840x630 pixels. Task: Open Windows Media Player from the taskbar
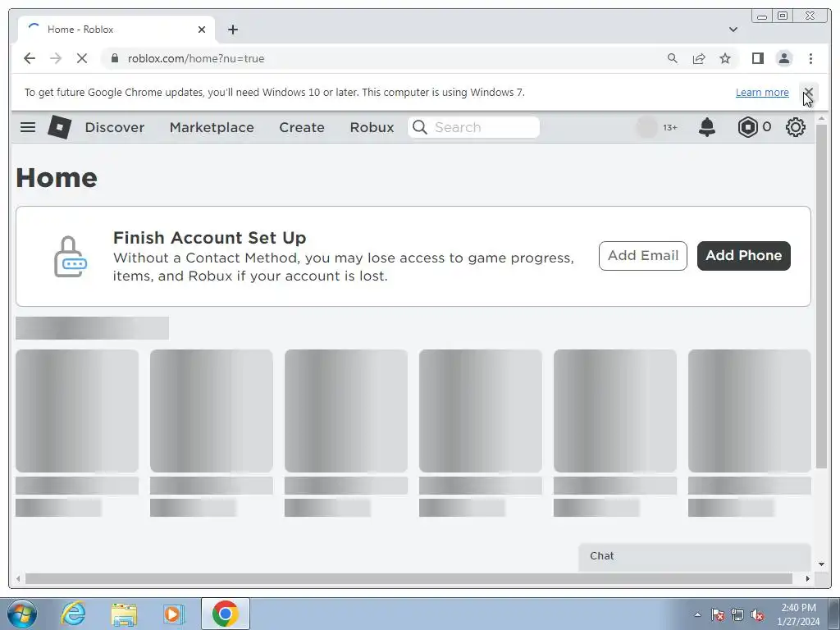click(x=173, y=614)
